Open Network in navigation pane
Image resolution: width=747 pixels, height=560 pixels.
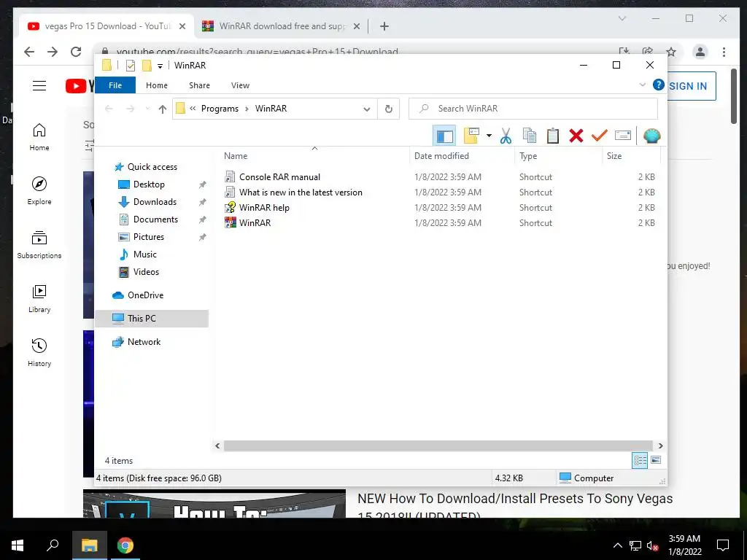pyautogui.click(x=144, y=342)
